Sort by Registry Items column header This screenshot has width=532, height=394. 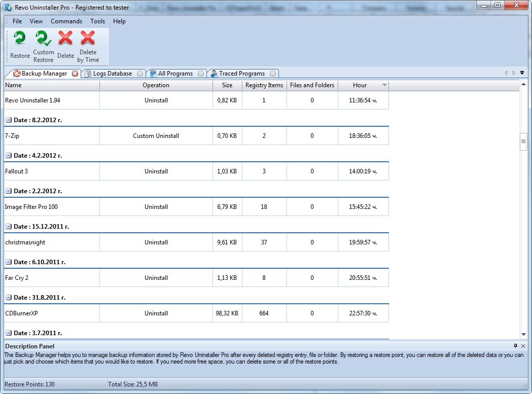[x=264, y=85]
